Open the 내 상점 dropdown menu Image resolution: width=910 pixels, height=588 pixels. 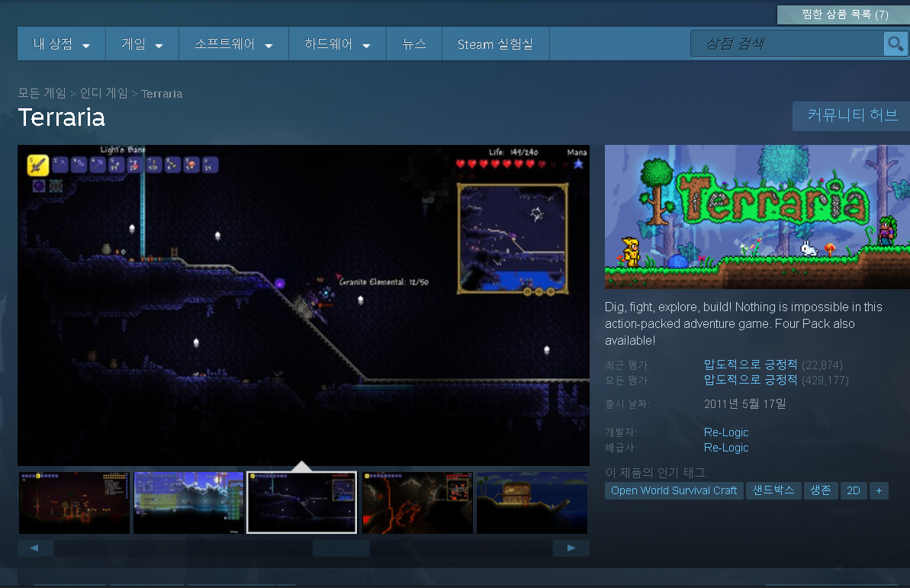point(62,43)
